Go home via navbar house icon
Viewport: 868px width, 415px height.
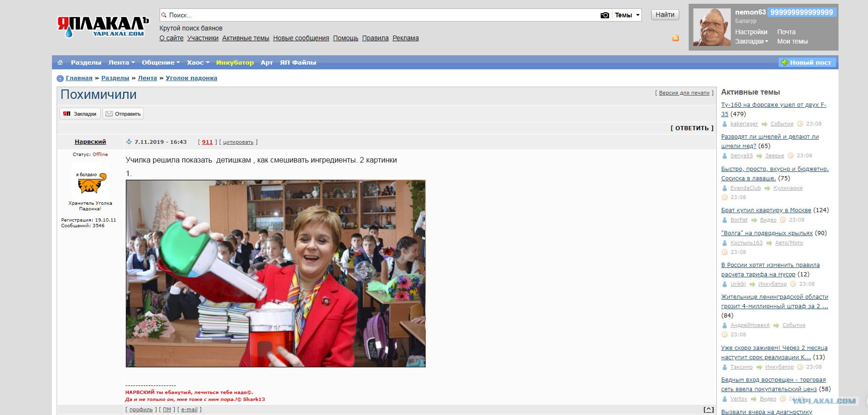[x=60, y=62]
